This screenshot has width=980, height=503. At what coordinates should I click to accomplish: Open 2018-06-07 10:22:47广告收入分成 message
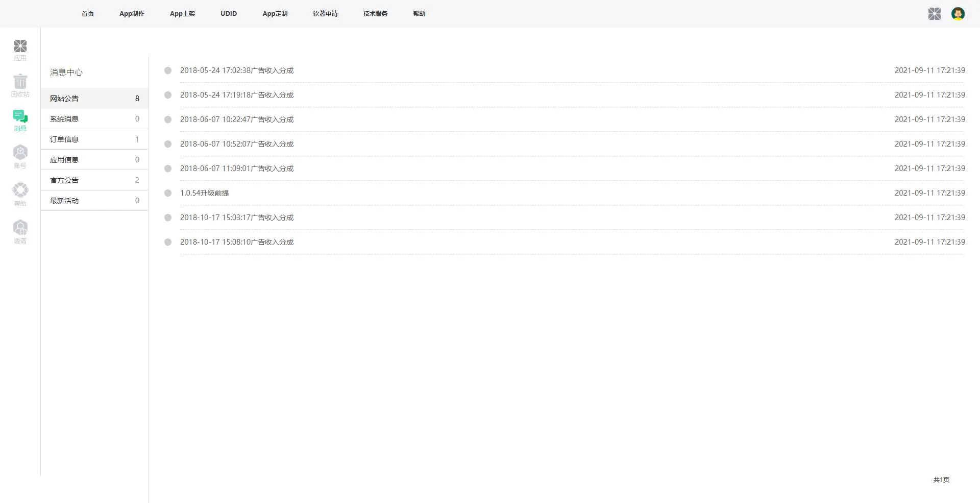[x=237, y=119]
